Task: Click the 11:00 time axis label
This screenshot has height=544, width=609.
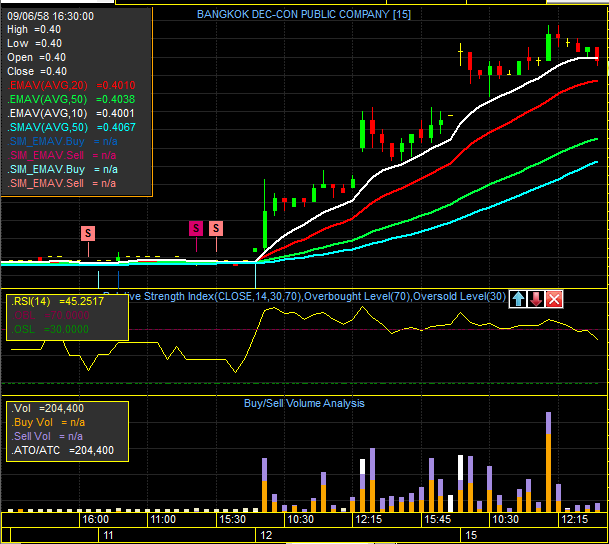Action: 163,520
